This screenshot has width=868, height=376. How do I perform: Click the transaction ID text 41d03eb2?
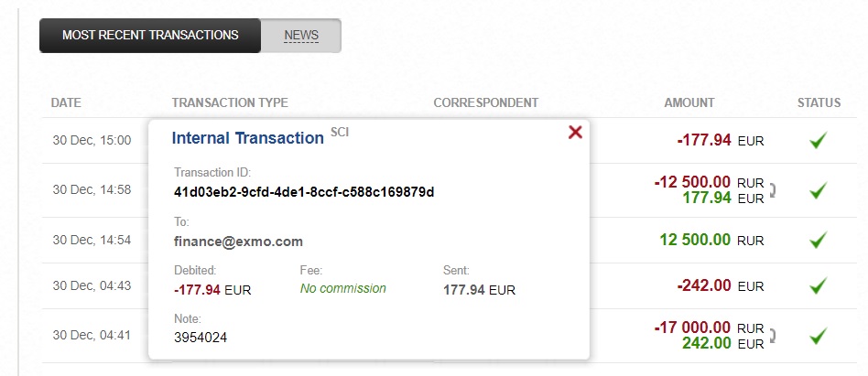(x=304, y=192)
